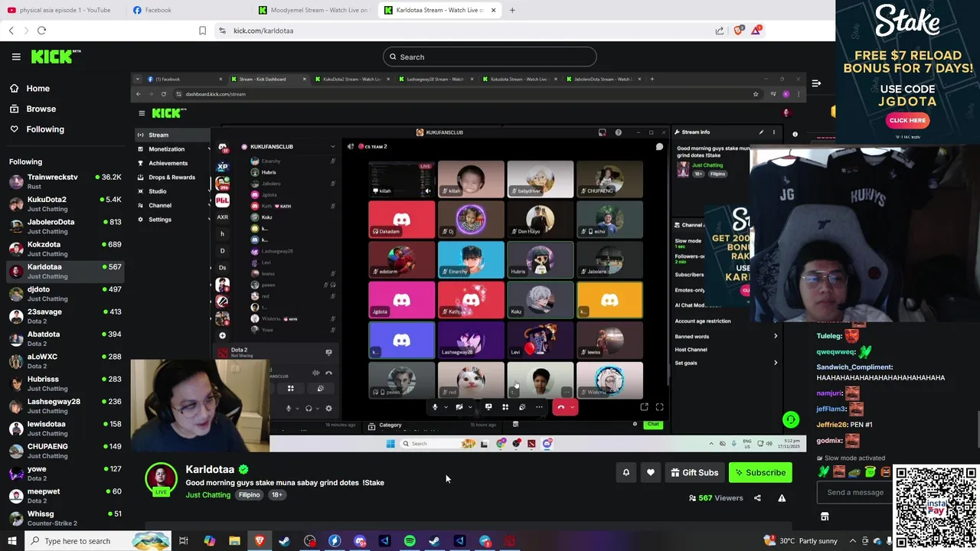Open Abatdota channel in Following list

(x=65, y=338)
